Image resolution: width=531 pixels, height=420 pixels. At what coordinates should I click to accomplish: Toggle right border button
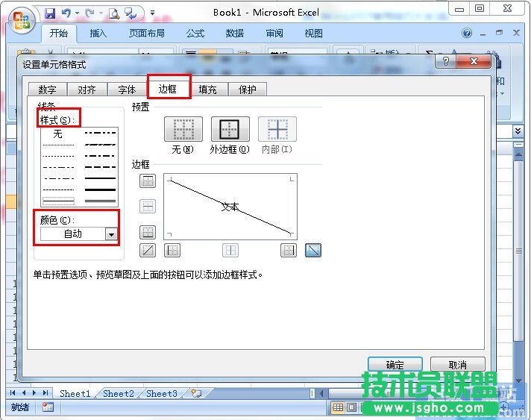[x=289, y=251]
